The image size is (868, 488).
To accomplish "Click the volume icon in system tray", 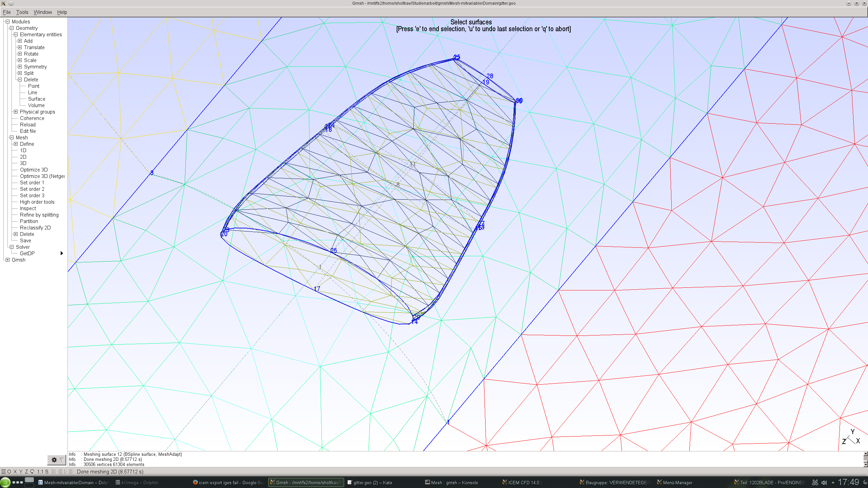I will [824, 483].
